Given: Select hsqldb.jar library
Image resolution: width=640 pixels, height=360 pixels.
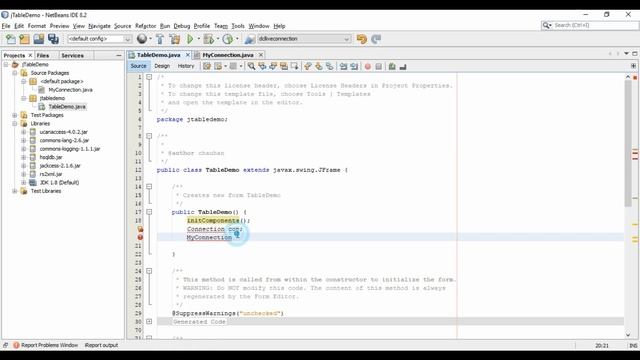Looking at the screenshot, I should pyautogui.click(x=51, y=157).
